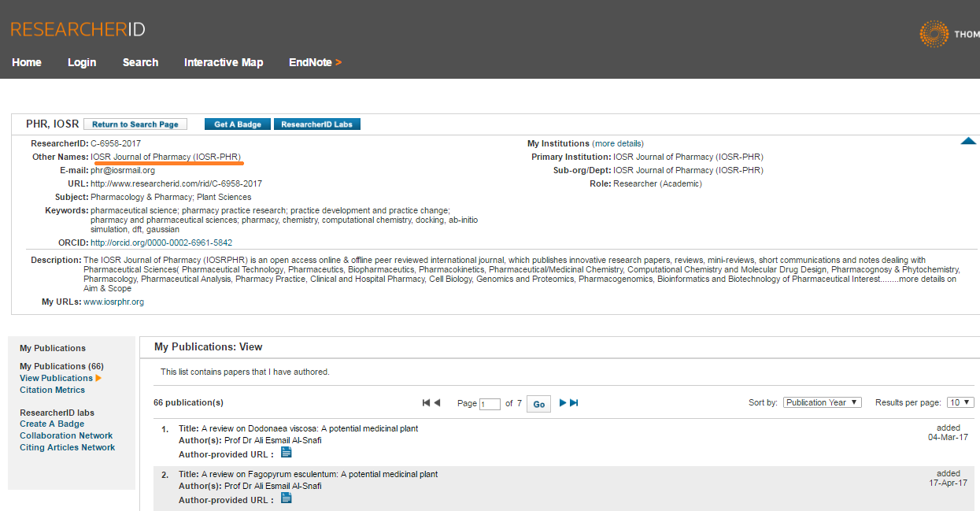Click the first-page navigation icon

[426, 402]
